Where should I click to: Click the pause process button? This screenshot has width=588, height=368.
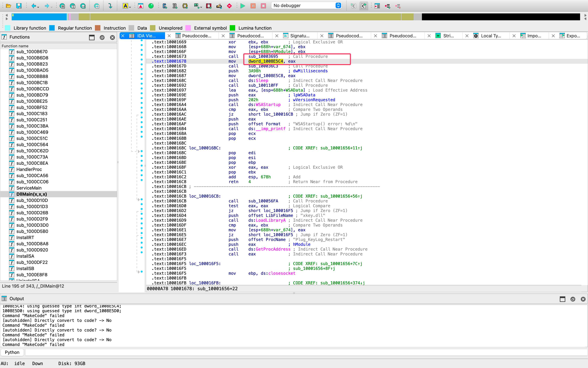pos(253,6)
